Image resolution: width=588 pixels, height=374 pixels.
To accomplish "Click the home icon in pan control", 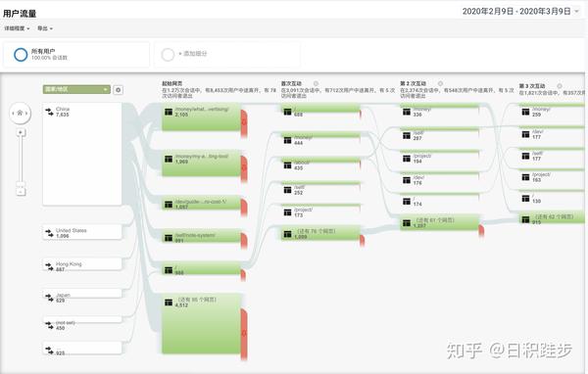I will (x=20, y=113).
